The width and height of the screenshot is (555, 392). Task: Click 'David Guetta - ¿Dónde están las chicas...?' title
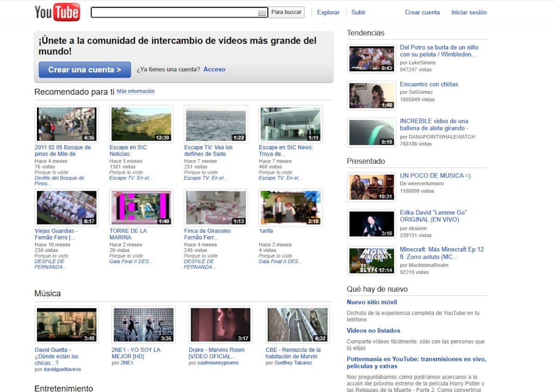coord(57,356)
